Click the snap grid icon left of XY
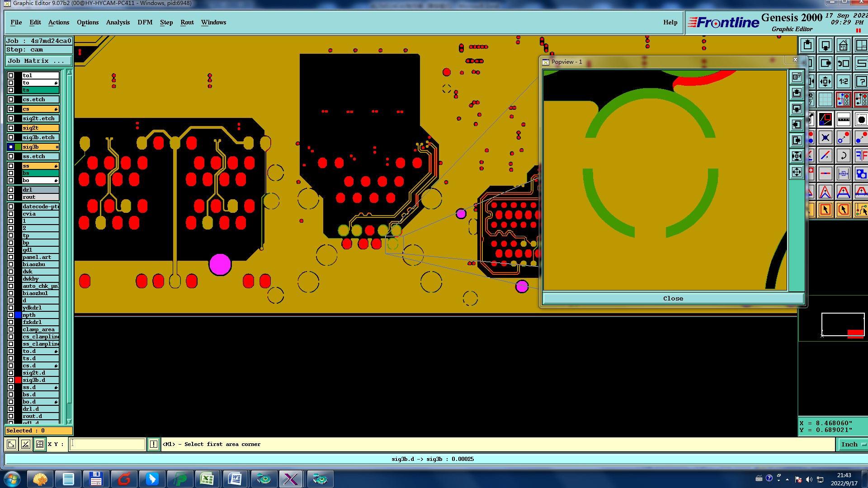The height and width of the screenshot is (488, 868). point(40,444)
